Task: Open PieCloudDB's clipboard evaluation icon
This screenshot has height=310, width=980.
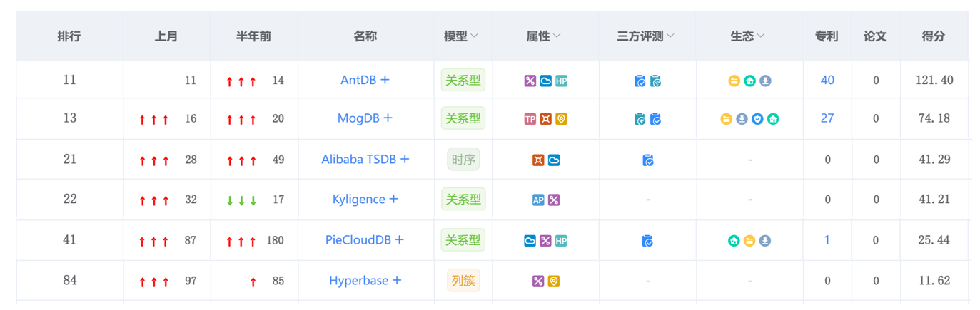Action: (648, 241)
